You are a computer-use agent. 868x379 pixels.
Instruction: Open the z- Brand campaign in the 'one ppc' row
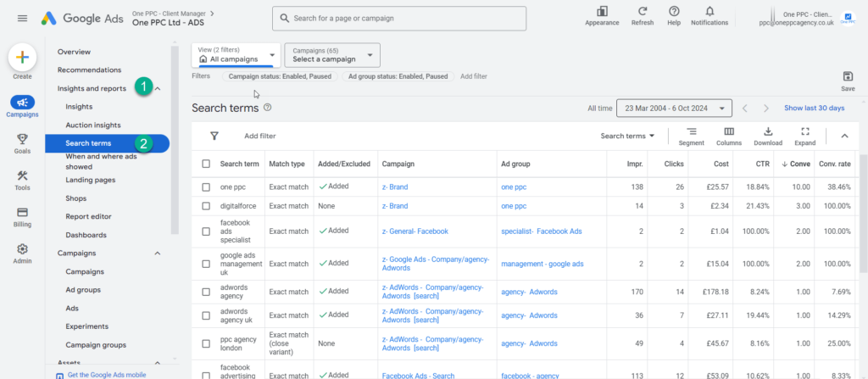(x=395, y=187)
